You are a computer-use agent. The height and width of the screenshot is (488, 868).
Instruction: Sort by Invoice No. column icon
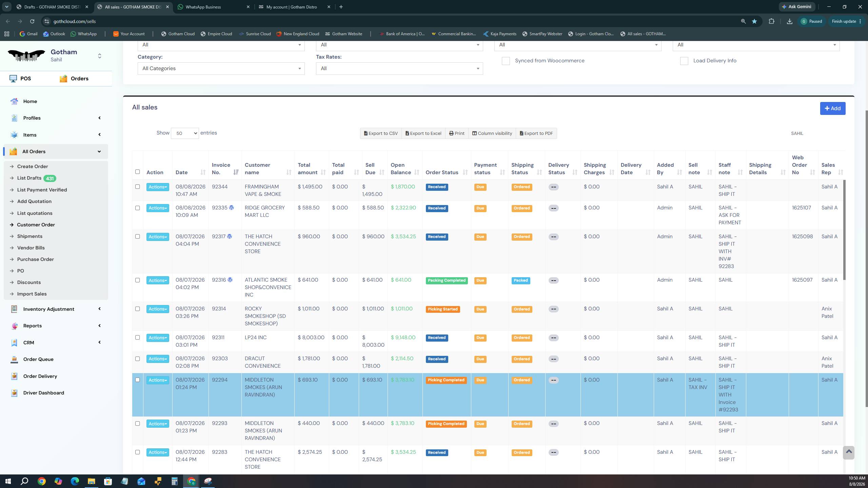click(236, 172)
